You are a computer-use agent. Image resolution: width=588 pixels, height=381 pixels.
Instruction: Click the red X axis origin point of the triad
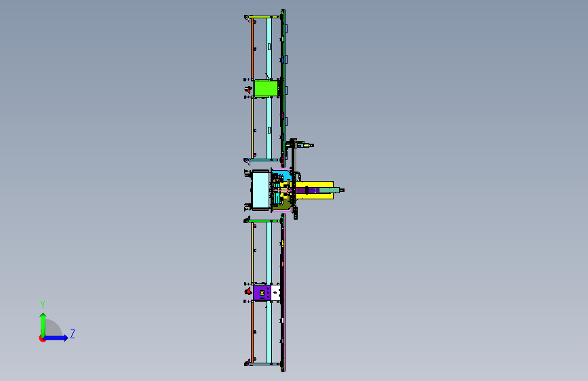[x=42, y=338]
